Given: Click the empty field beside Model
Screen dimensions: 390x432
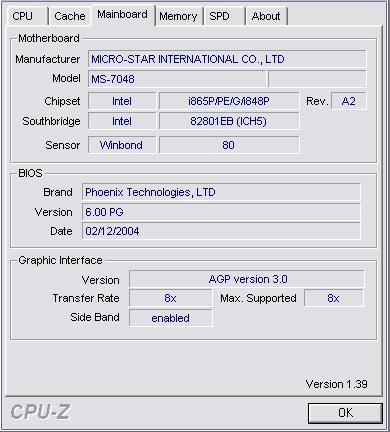Looking at the screenshot, I should point(317,79).
